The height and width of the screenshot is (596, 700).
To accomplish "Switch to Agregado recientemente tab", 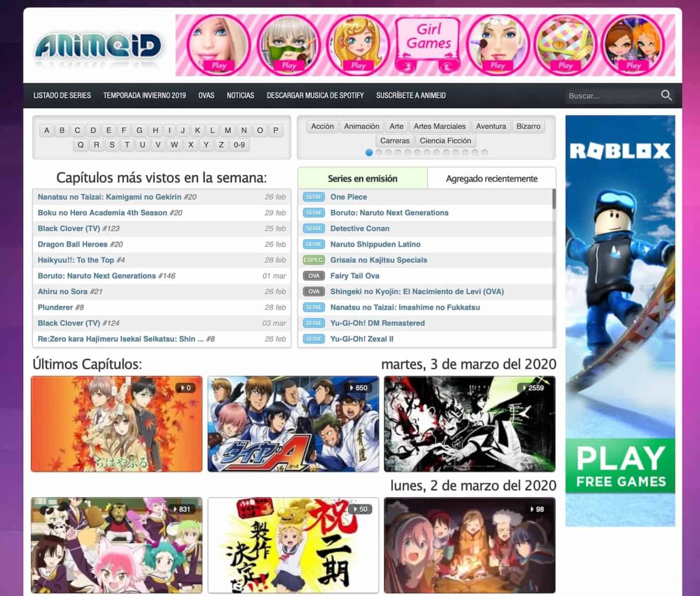I will pos(492,178).
